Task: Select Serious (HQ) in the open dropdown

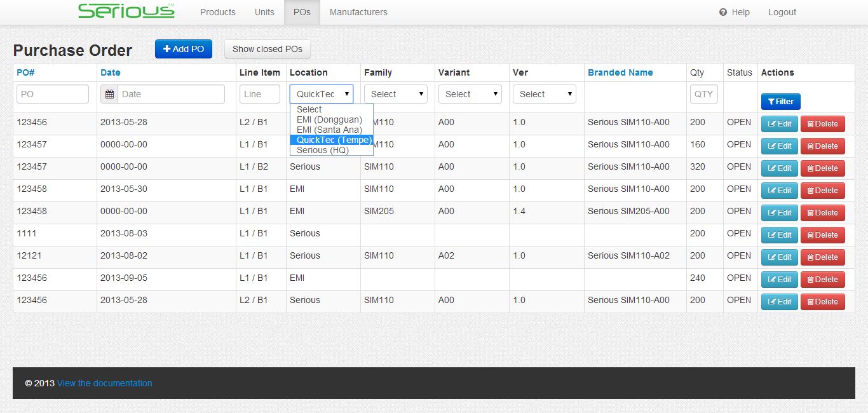Action: click(x=322, y=151)
